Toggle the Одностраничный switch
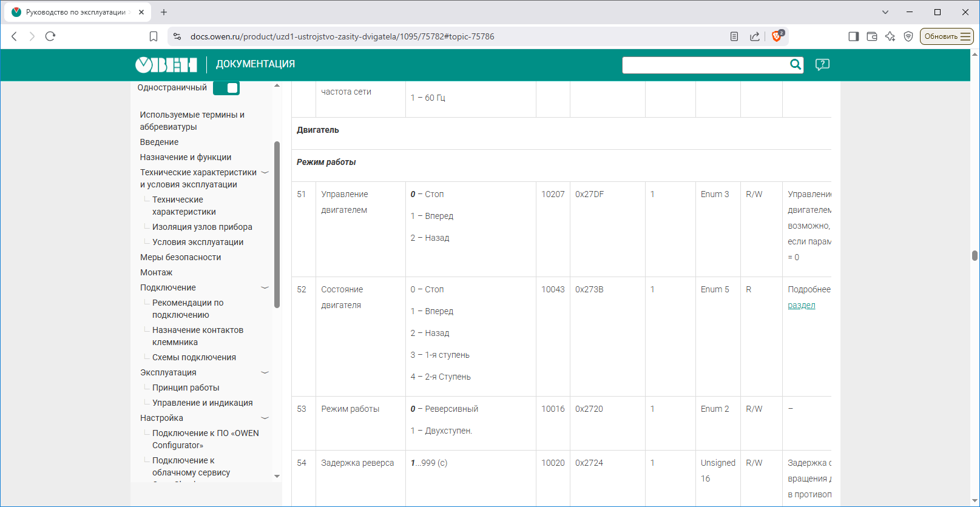Screen dimensions: 980x507 (x=226, y=88)
